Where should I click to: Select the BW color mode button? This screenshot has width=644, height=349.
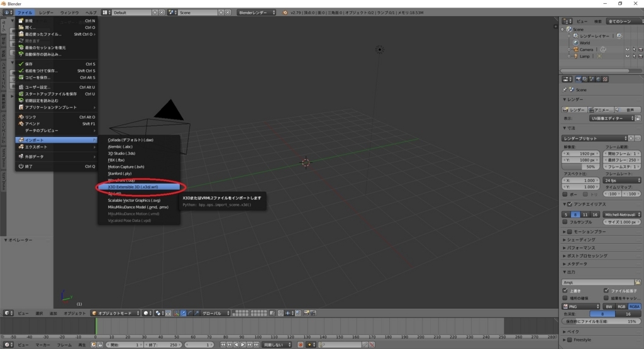click(609, 307)
